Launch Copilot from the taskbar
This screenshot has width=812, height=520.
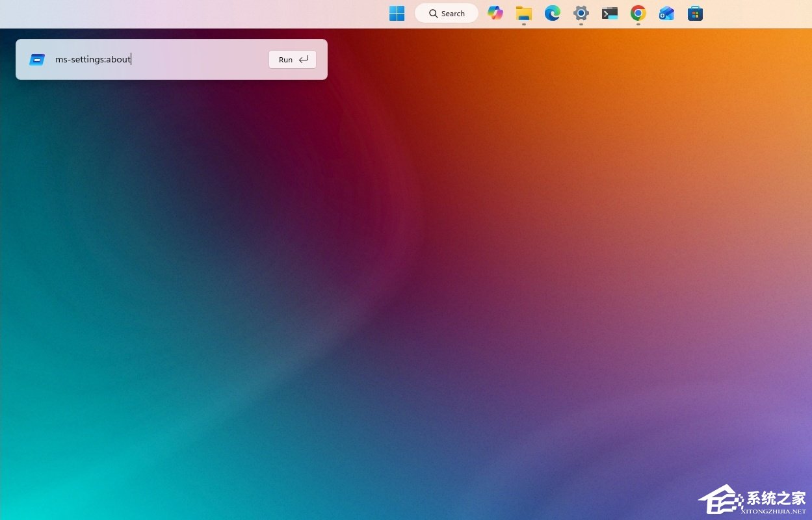pos(495,13)
